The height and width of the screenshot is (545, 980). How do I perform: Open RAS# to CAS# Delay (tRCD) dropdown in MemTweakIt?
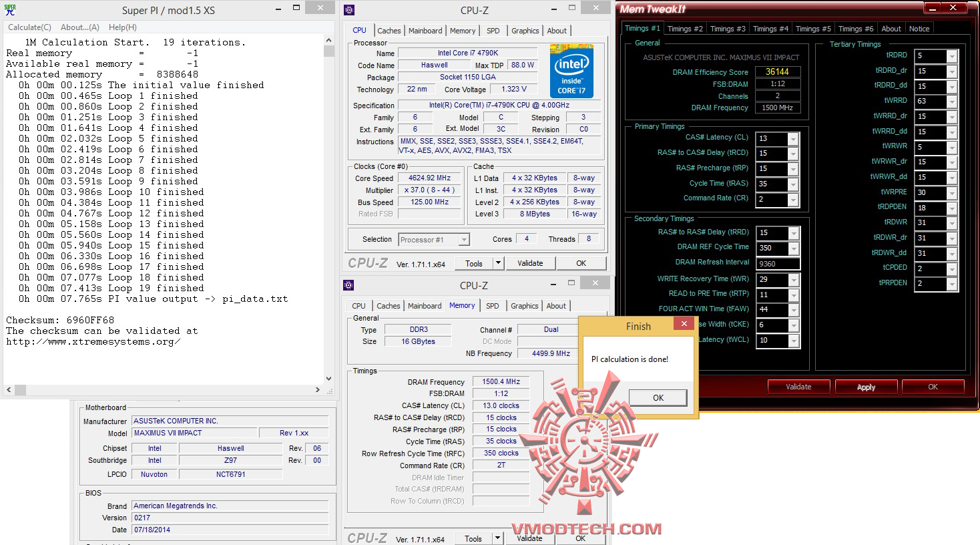pyautogui.click(x=793, y=154)
